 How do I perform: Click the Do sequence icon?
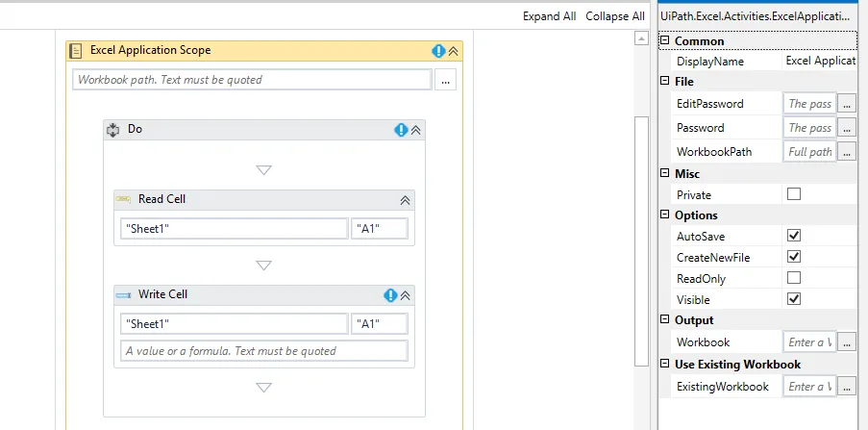point(112,130)
